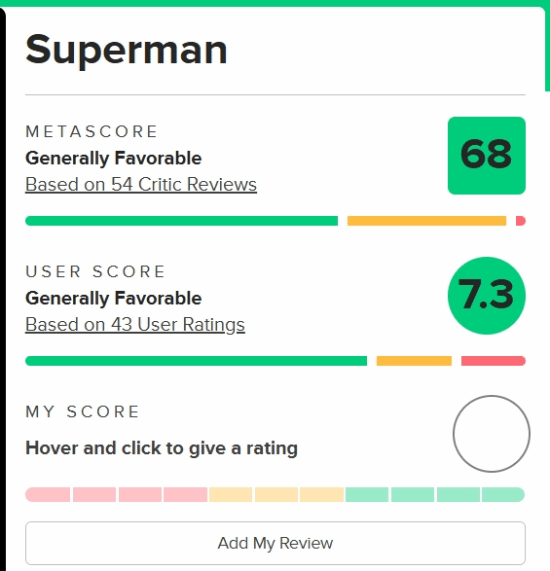Screen dimensions: 550x571
Task: Select second pink rating segment
Action: [x=94, y=495]
